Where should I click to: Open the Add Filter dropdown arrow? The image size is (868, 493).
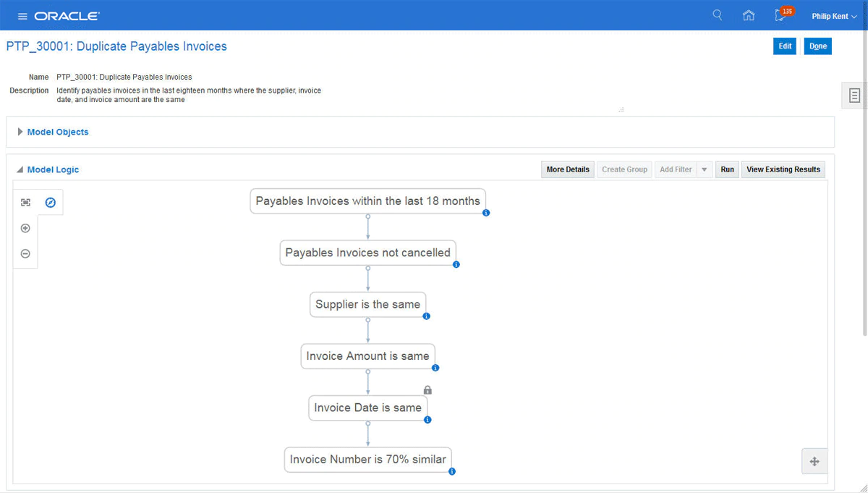pos(705,169)
